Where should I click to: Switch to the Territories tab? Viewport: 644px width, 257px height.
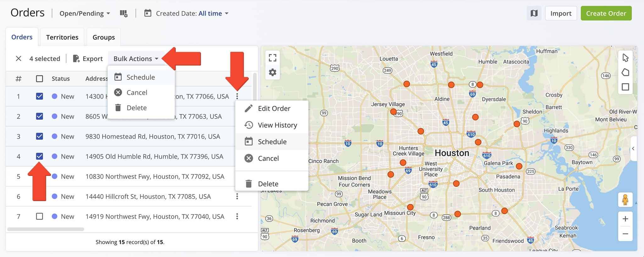point(62,37)
